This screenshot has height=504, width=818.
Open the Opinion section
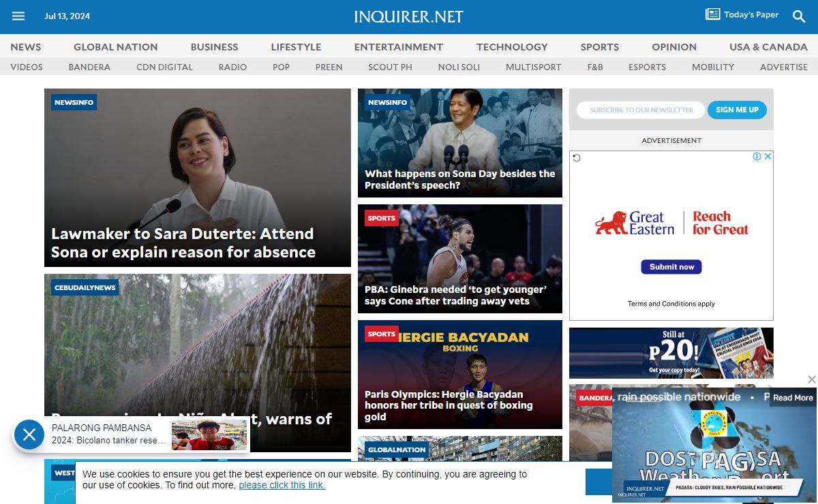click(674, 47)
